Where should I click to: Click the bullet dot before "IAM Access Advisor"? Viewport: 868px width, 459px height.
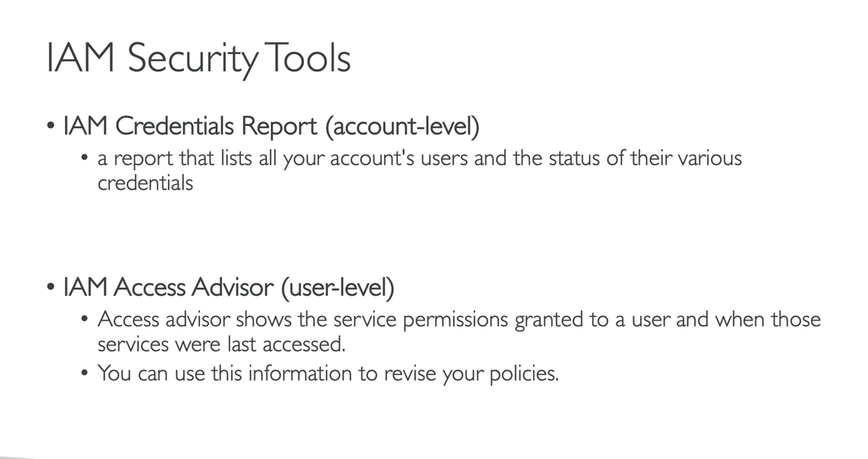click(51, 287)
